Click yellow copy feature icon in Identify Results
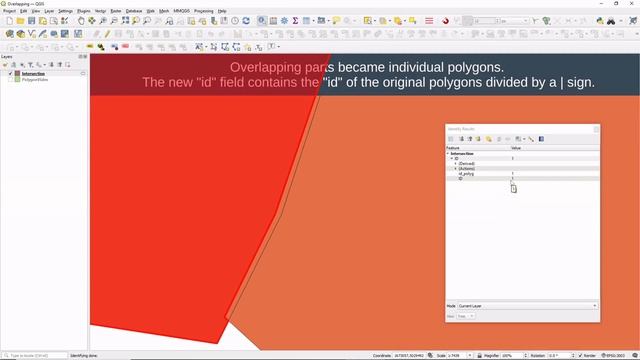The height and width of the screenshot is (360, 640). [489, 139]
